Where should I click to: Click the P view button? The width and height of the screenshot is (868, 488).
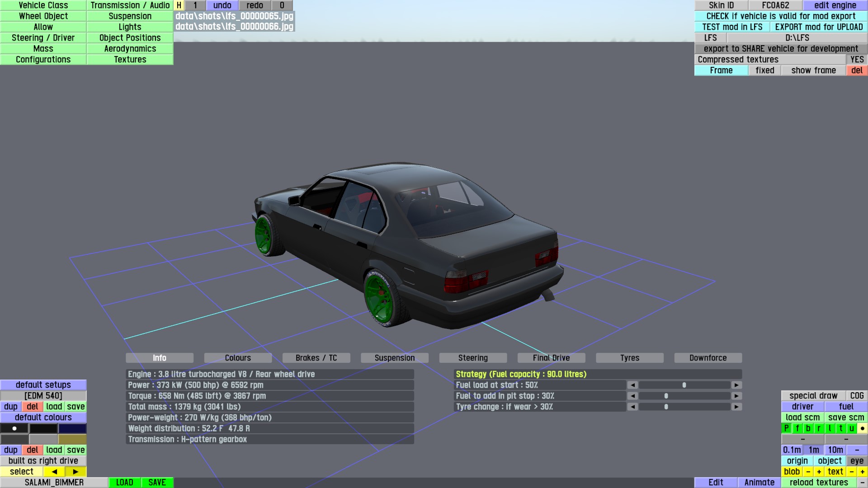[786, 428]
